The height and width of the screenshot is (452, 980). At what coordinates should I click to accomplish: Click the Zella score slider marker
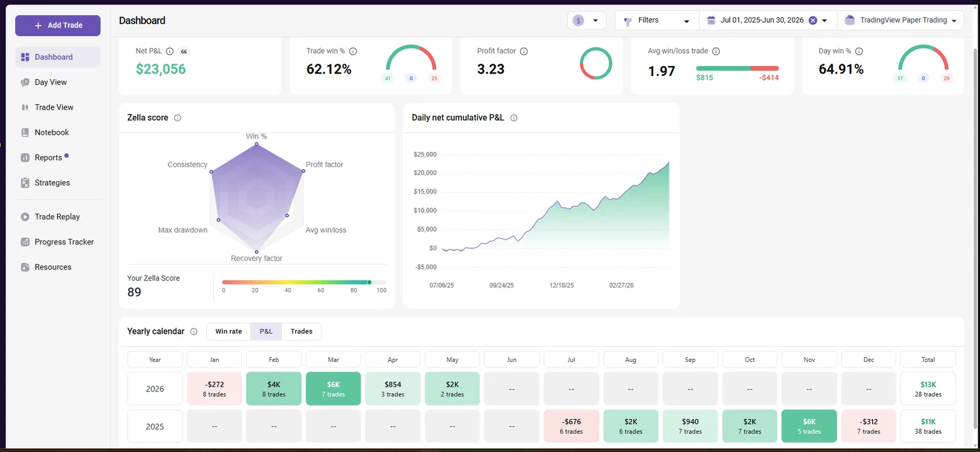tap(369, 282)
